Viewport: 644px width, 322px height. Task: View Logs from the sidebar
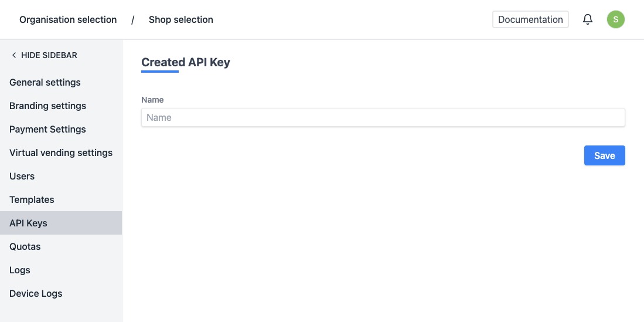pos(20,270)
